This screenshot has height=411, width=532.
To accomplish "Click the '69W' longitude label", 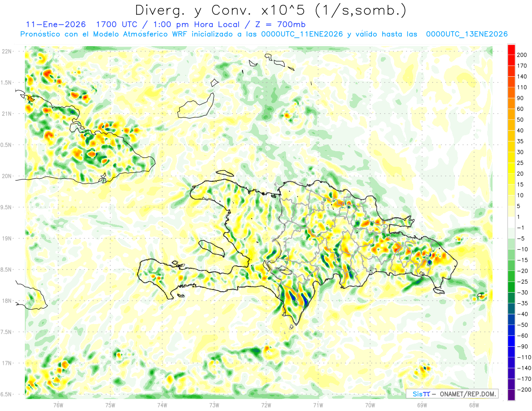I will (x=422, y=404).
